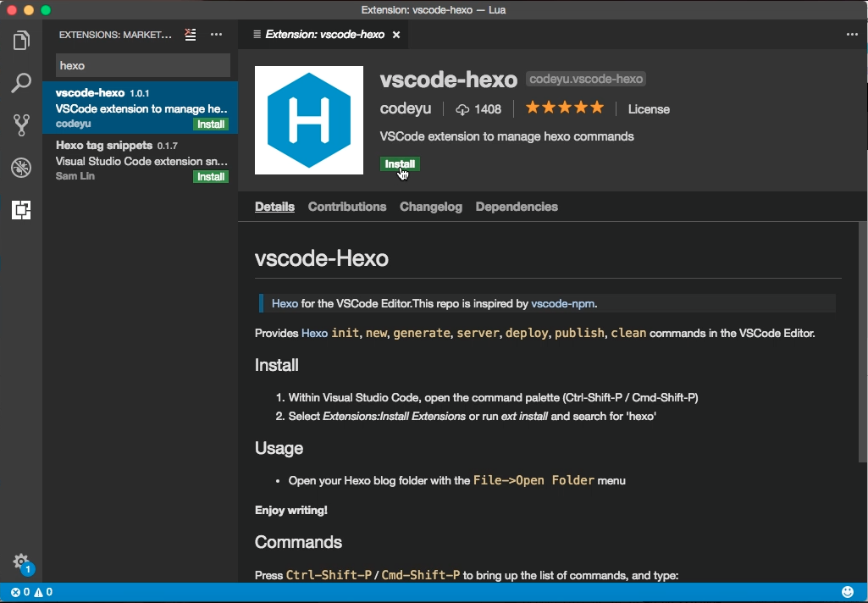
Task: Open the vscode-npm link
Action: [x=562, y=303]
